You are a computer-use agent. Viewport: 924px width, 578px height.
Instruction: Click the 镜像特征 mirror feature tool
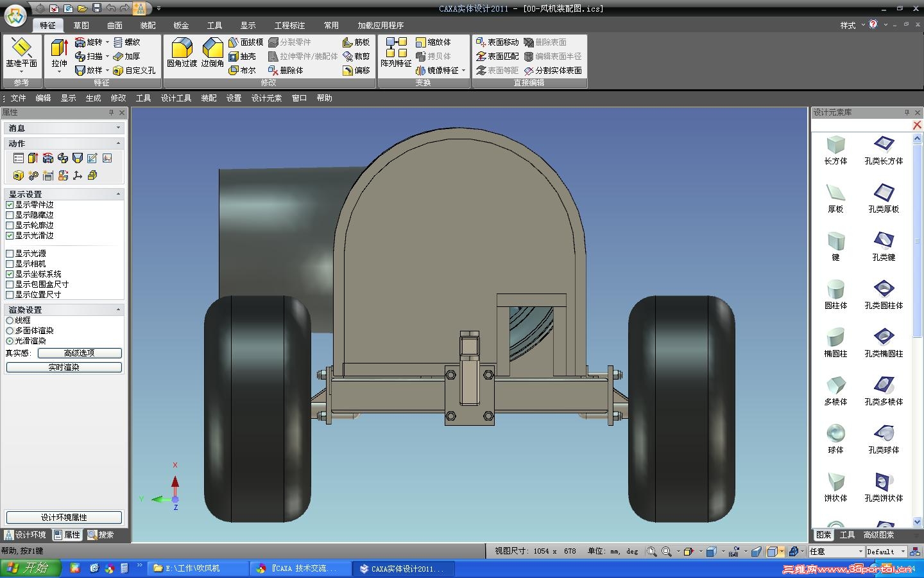click(x=438, y=71)
